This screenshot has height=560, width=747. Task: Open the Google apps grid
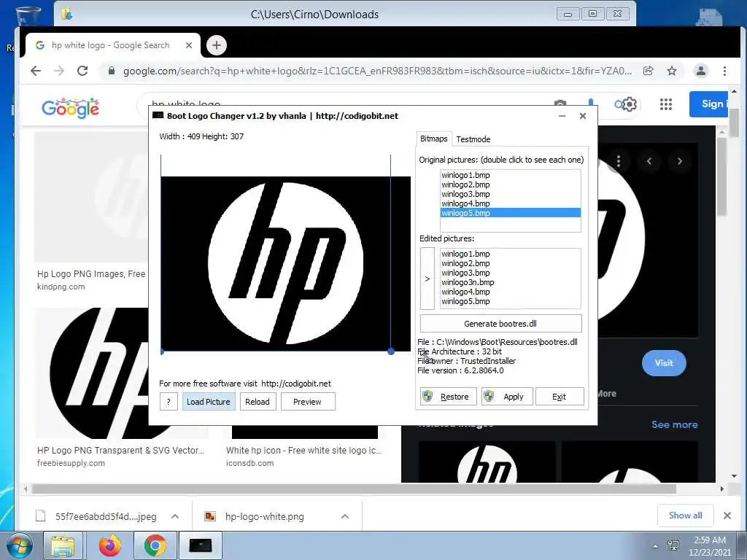pyautogui.click(x=666, y=104)
